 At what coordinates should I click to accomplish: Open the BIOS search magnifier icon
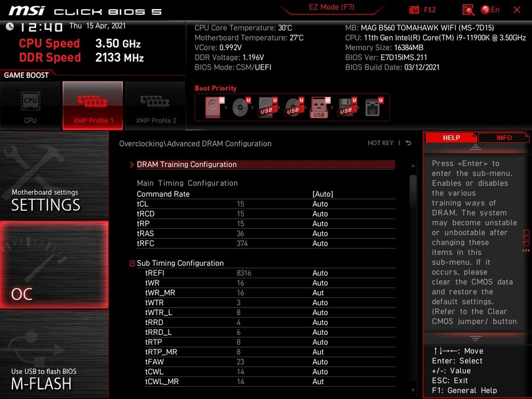click(468, 10)
